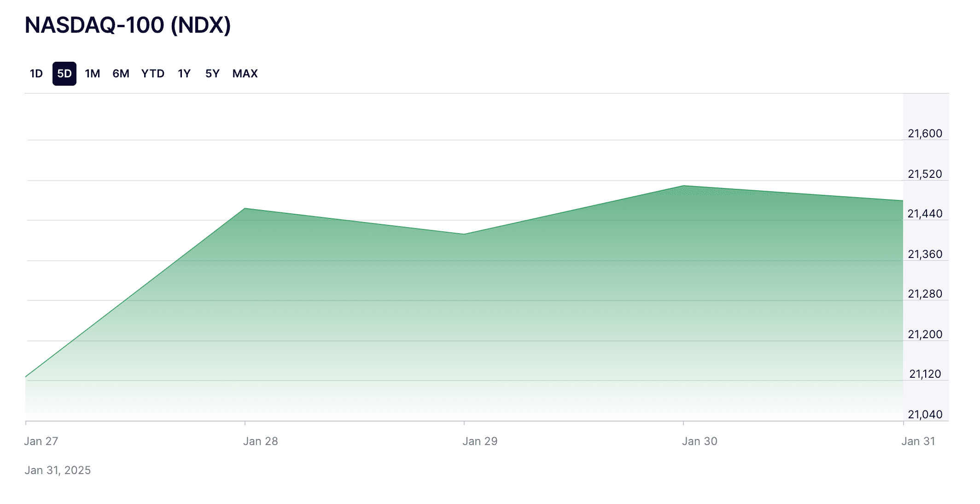Viewport: 980px width, 504px height.
Task: Show MAX time range
Action: [245, 74]
